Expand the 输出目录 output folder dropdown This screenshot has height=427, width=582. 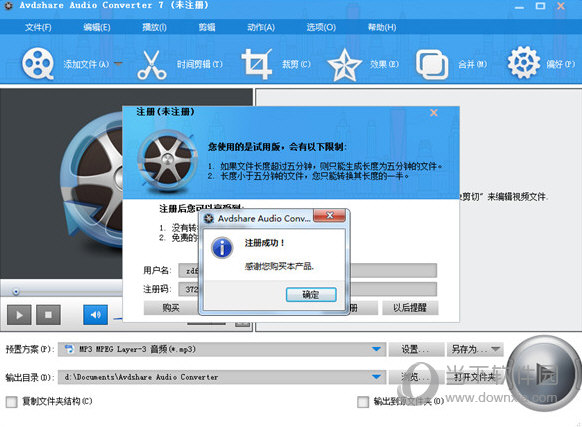[x=376, y=377]
